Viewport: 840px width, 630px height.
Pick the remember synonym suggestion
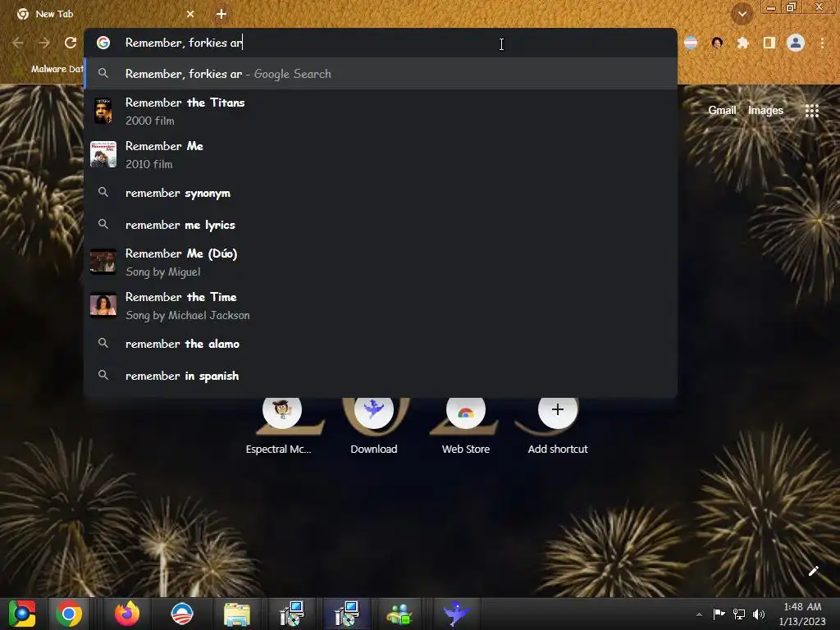tap(381, 193)
